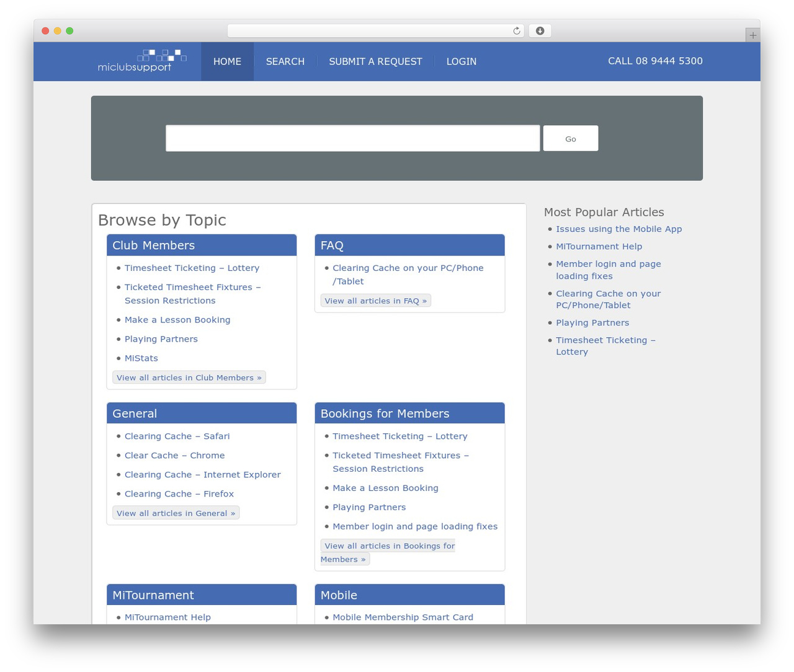The height and width of the screenshot is (672, 794).
Task: Open a new browser tab with plus
Action: pos(752,35)
